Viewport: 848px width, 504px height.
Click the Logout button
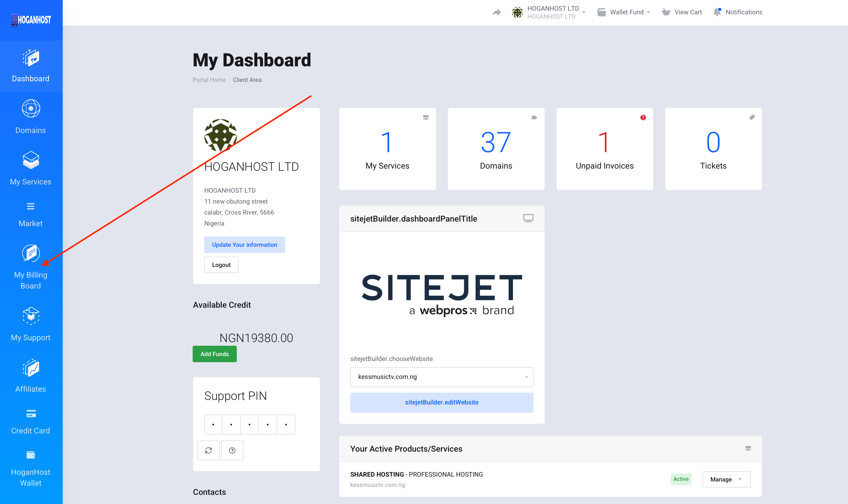click(221, 265)
